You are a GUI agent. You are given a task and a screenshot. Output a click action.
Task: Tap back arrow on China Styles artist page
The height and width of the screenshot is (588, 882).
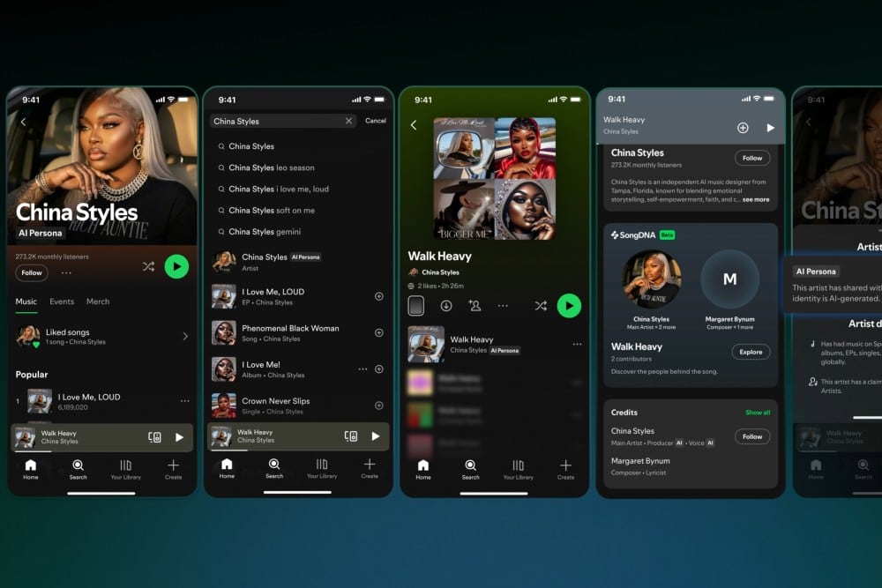pos(24,122)
